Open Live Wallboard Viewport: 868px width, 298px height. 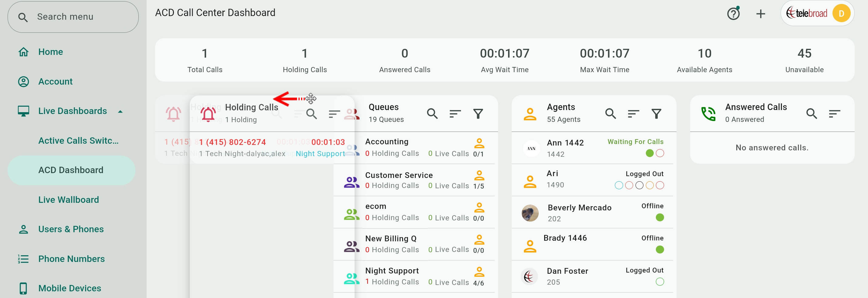69,200
